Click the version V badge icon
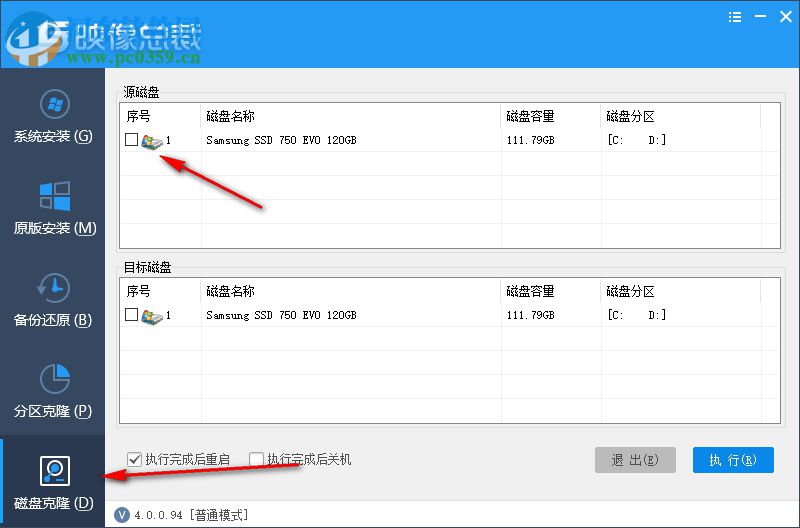 coord(121,515)
